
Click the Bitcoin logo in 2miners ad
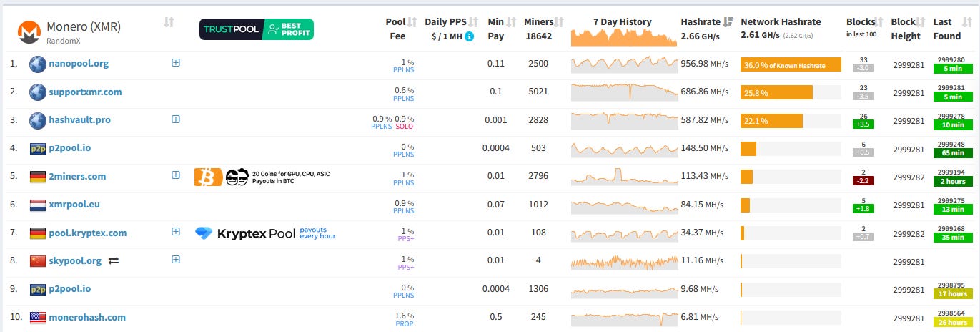pos(208,177)
